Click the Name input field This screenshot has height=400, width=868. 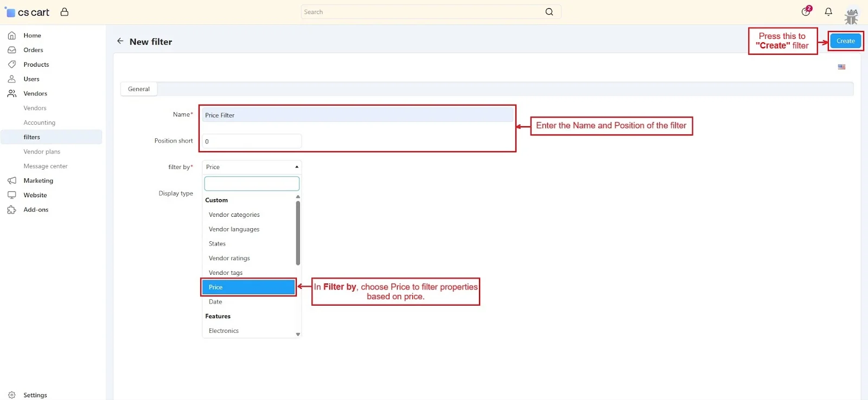click(357, 115)
